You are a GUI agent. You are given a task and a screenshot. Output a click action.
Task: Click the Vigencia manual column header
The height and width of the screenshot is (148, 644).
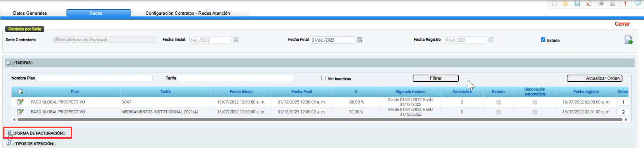[410, 92]
